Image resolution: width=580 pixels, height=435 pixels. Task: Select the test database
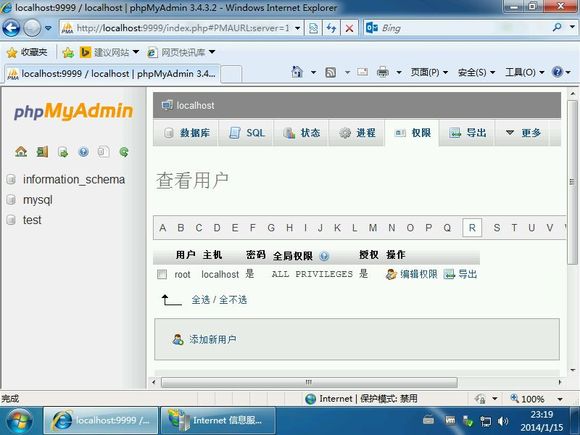tap(32, 220)
